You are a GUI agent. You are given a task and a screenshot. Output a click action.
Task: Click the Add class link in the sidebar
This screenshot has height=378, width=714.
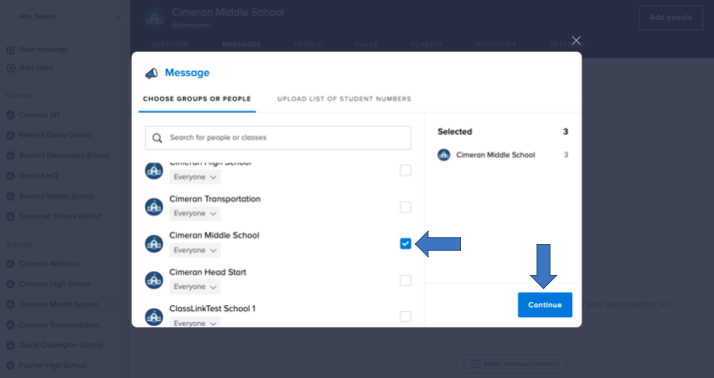click(x=36, y=68)
